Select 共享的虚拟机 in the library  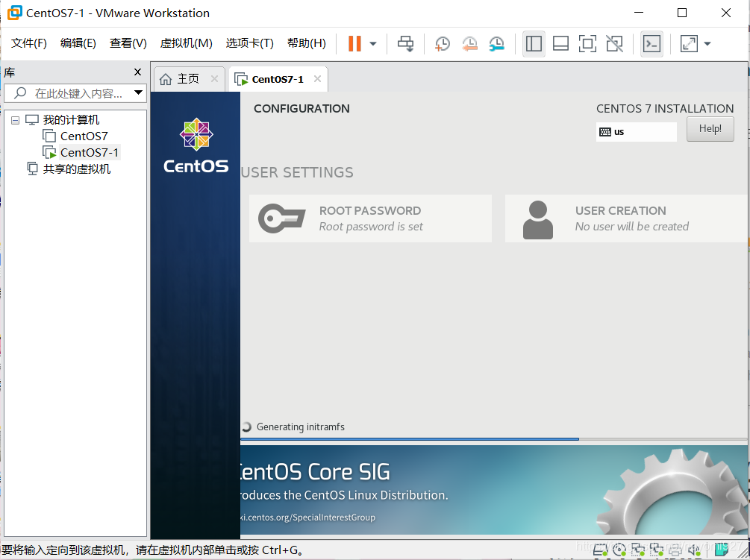77,169
